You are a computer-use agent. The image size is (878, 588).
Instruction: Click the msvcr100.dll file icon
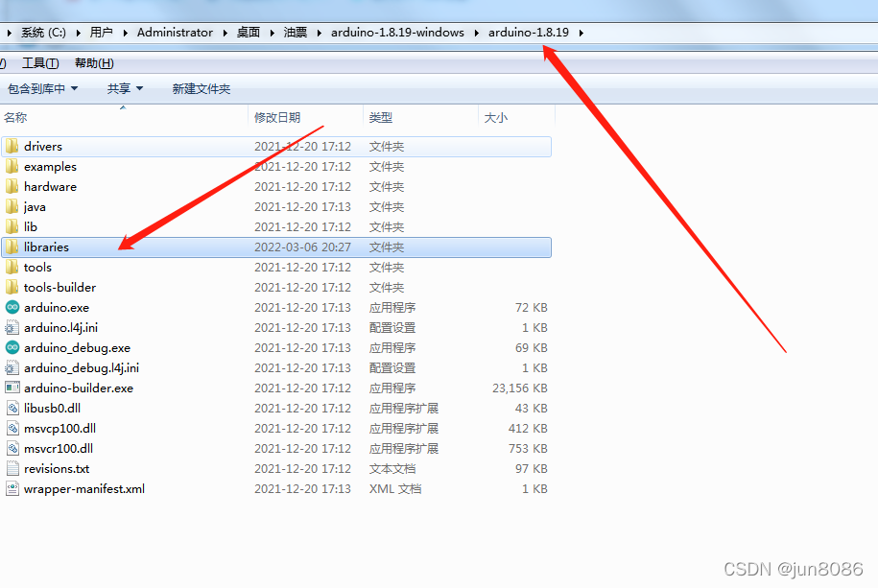pyautogui.click(x=12, y=449)
